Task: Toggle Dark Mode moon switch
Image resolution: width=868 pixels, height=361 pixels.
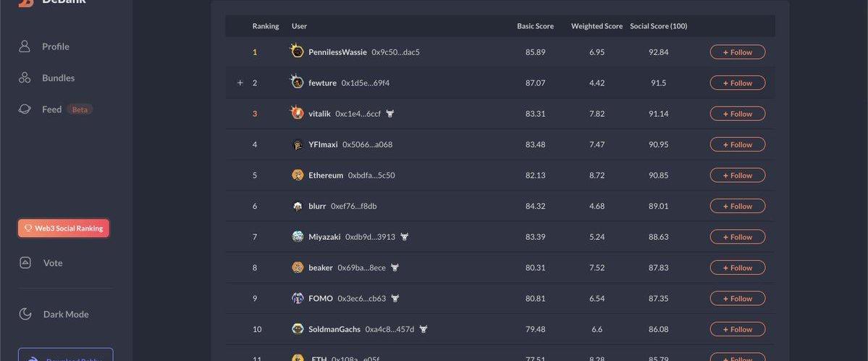Action: point(25,314)
